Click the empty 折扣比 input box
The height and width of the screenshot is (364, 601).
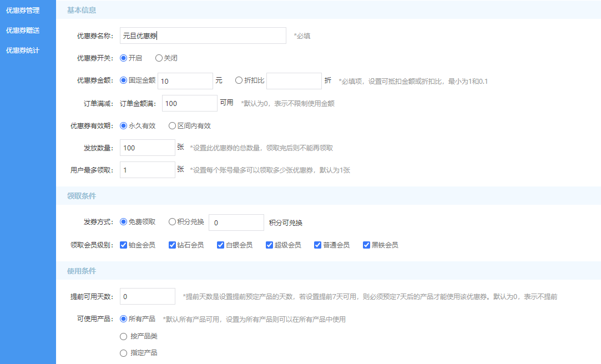[294, 81]
